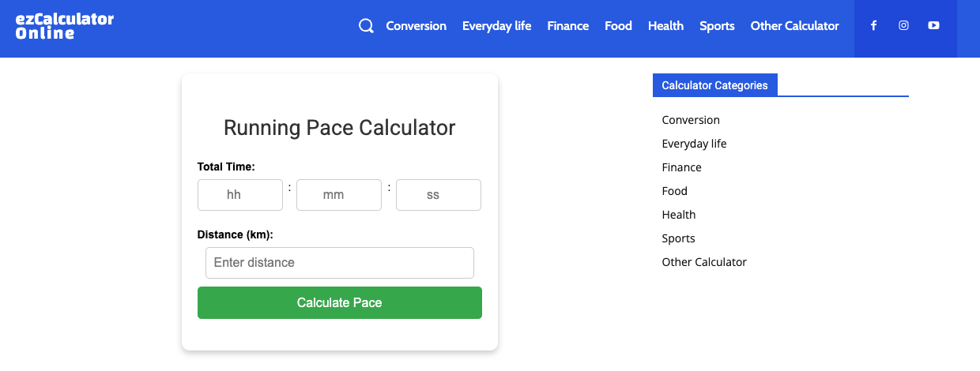The image size is (980, 371).
Task: Open Sports in the top menu
Action: [x=717, y=26]
